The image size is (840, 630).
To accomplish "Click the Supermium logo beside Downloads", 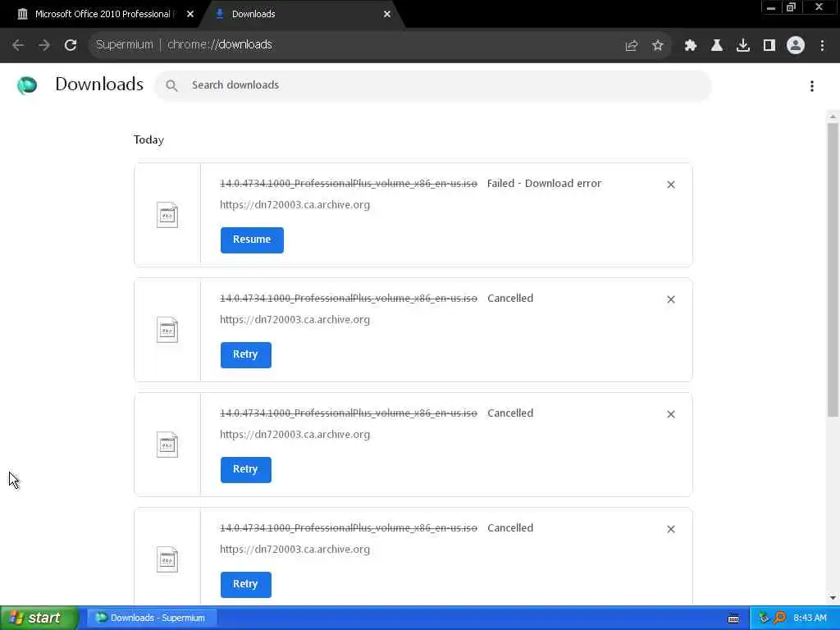I will [x=27, y=85].
